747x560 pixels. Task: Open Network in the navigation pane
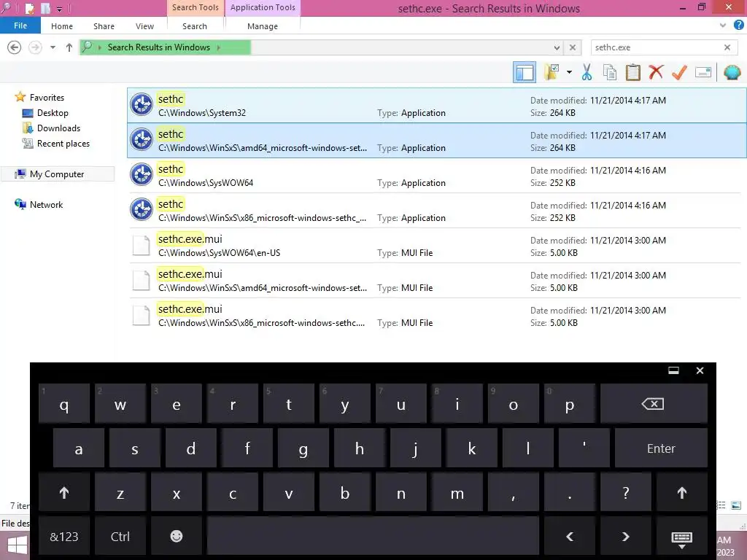tap(46, 204)
